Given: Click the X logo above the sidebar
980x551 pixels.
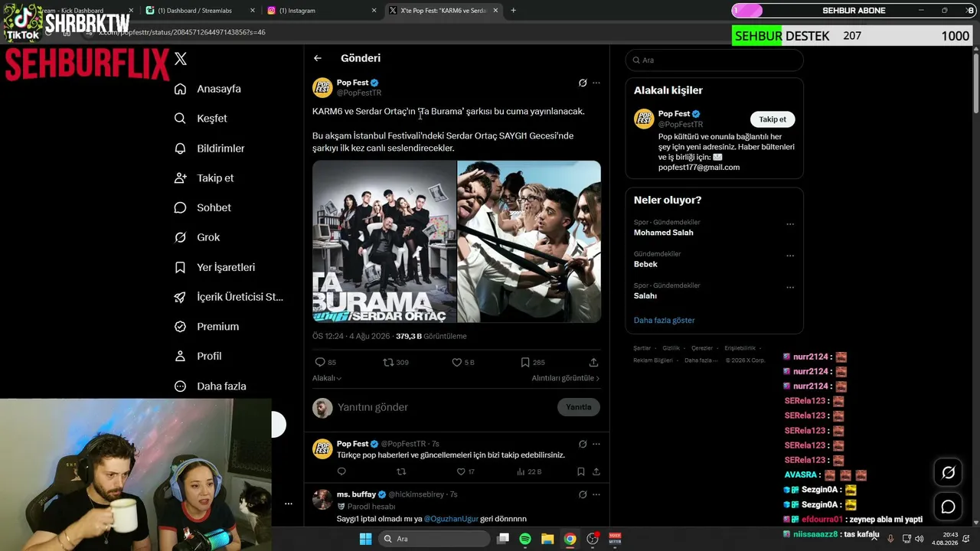Looking at the screenshot, I should (x=181, y=58).
